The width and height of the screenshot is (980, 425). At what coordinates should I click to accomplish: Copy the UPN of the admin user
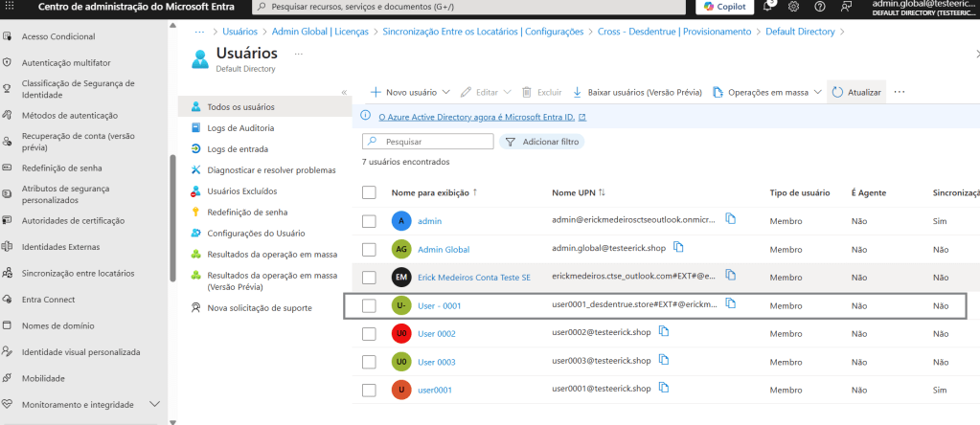[x=730, y=219]
